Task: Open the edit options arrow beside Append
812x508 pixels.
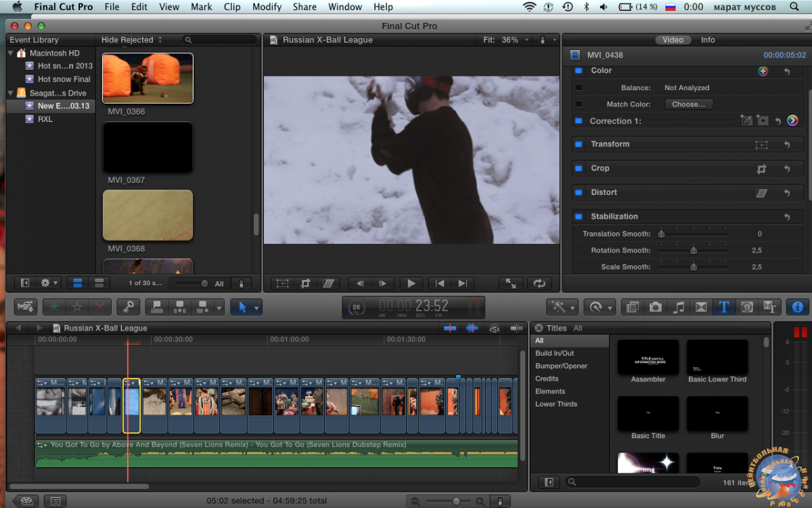Action: 219,307
